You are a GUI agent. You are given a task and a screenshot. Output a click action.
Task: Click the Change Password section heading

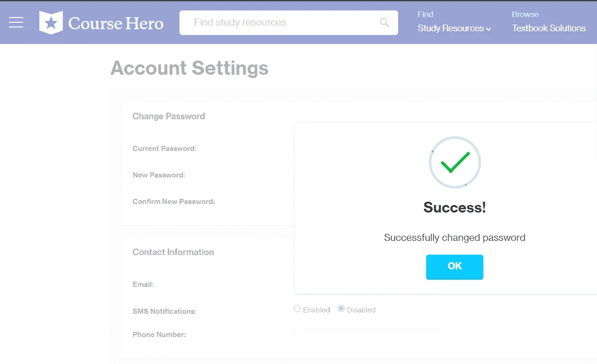click(169, 116)
